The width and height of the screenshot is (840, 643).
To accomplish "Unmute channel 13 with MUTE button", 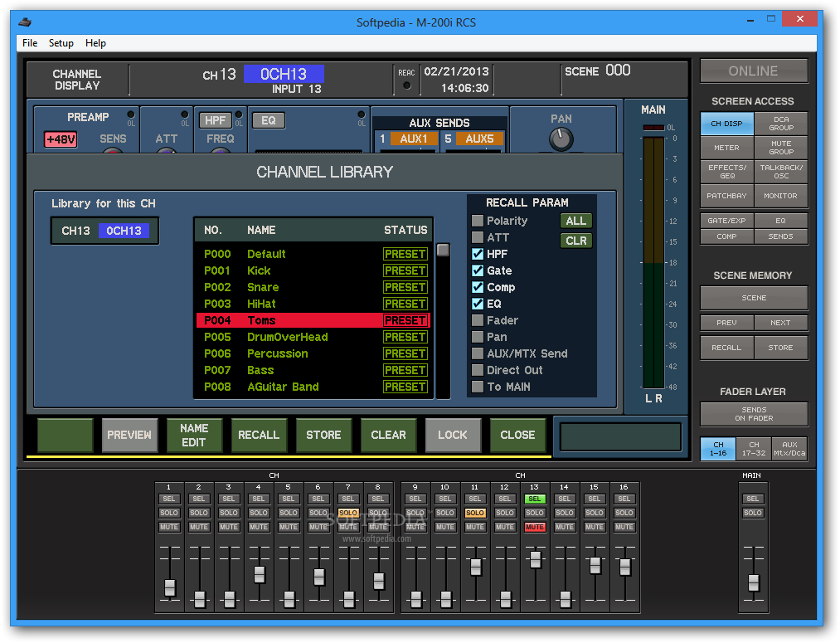I will click(x=534, y=528).
